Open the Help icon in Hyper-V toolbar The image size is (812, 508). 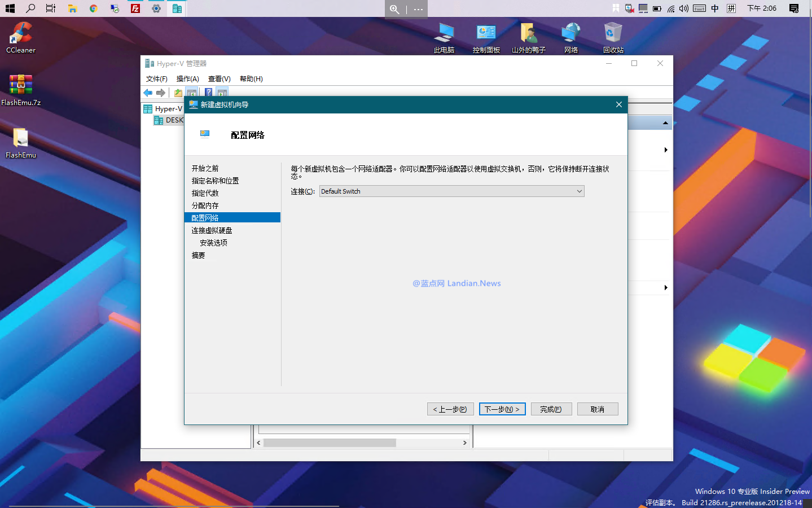point(208,93)
